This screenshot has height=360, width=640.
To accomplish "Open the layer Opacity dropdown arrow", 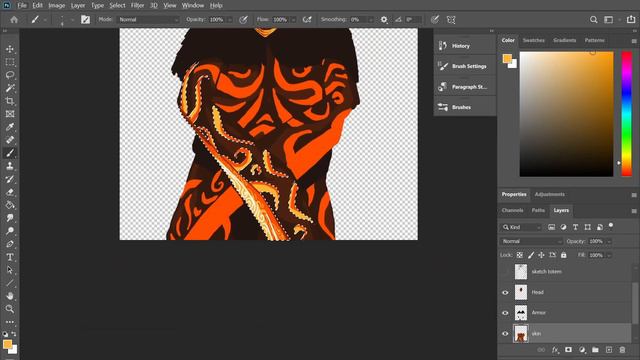I will [x=609, y=241].
